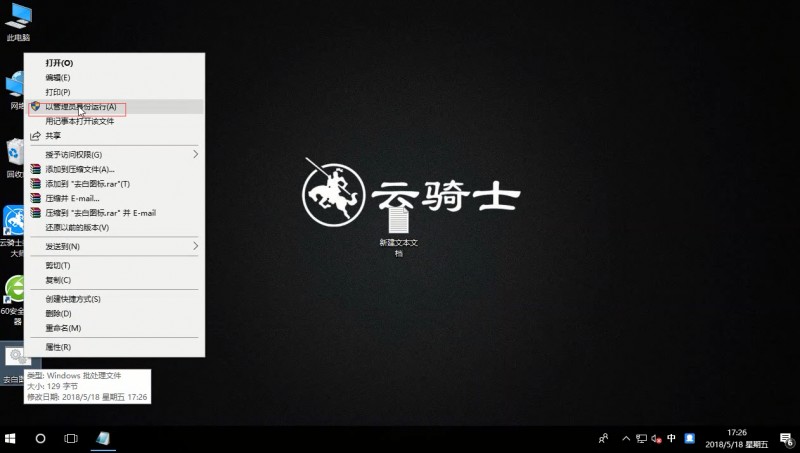
Task: Click network icon in system tray
Action: (641, 439)
